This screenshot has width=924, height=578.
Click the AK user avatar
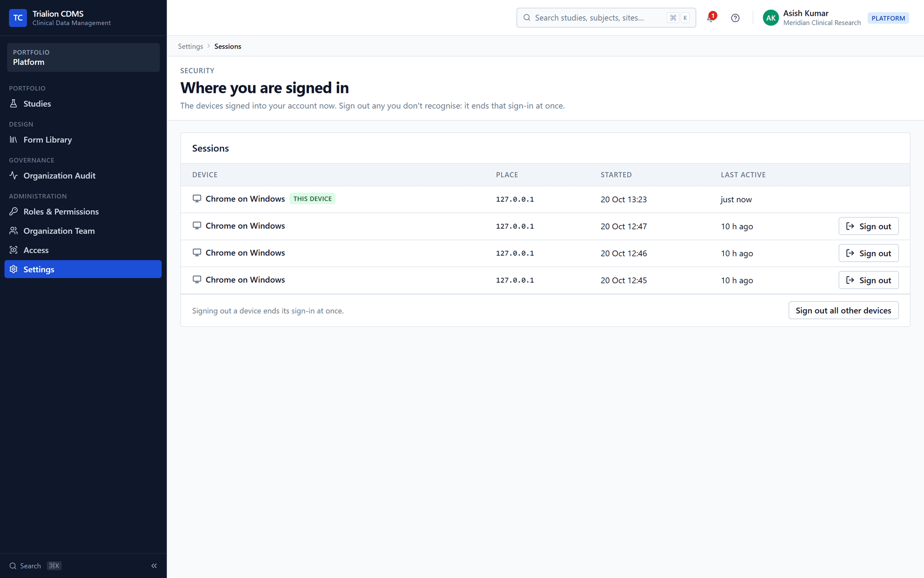coord(770,18)
